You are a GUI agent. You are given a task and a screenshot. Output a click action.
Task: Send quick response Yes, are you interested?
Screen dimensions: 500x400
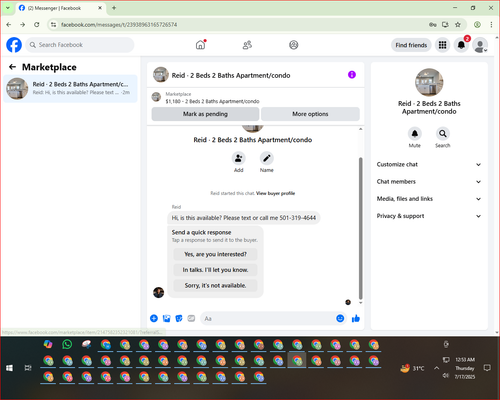pos(215,254)
